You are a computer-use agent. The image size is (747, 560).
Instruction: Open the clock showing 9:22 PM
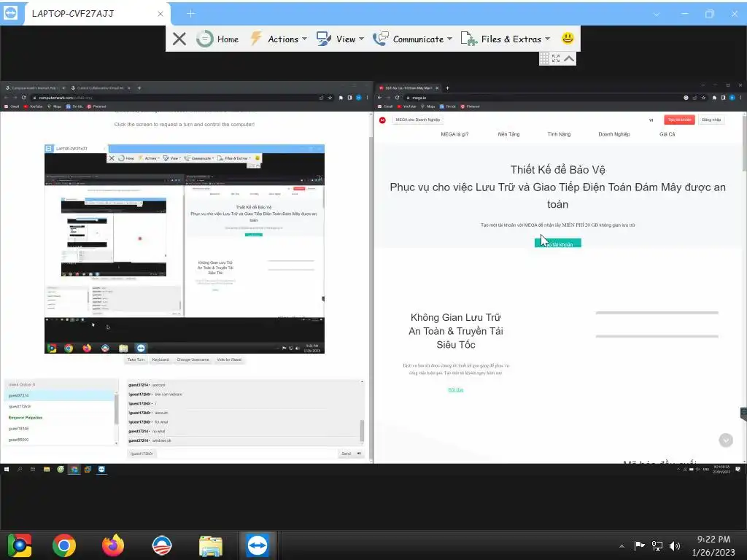713,545
